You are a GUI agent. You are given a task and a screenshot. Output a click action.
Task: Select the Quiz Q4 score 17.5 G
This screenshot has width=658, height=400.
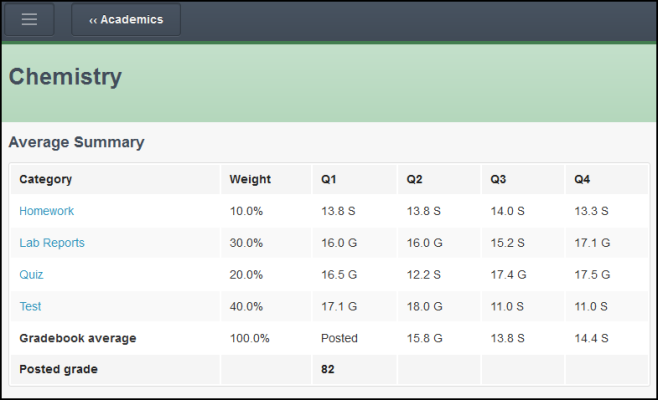point(592,275)
